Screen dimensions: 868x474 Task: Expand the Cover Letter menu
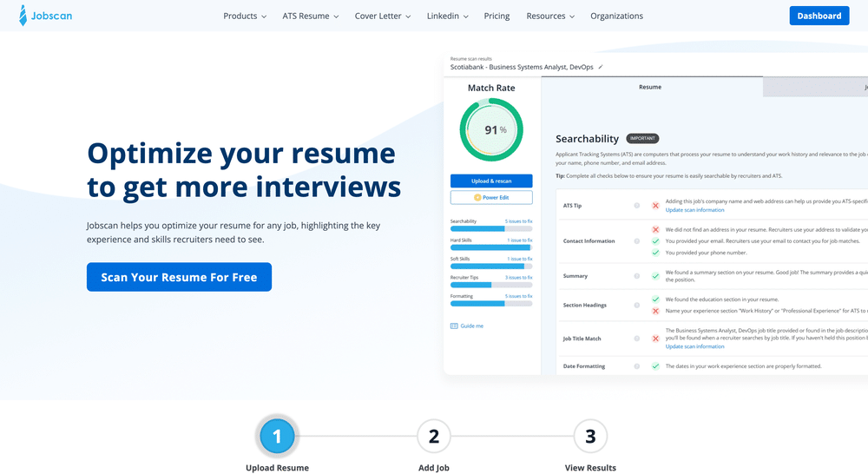pyautogui.click(x=383, y=16)
